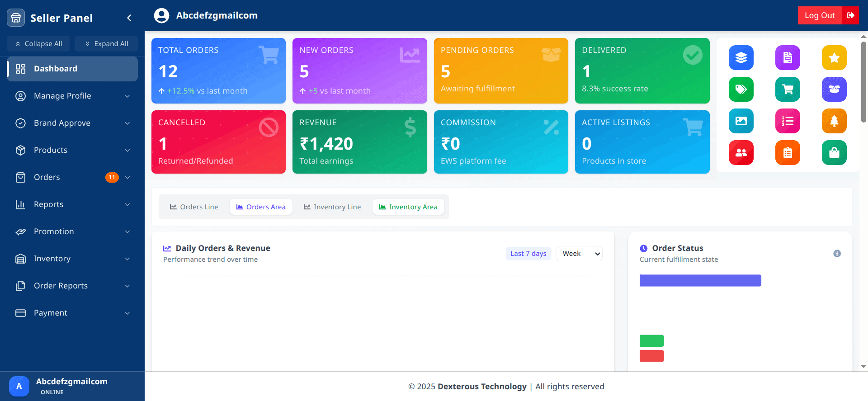Open the Cancelled orders card
The height and width of the screenshot is (401, 868).
click(218, 142)
